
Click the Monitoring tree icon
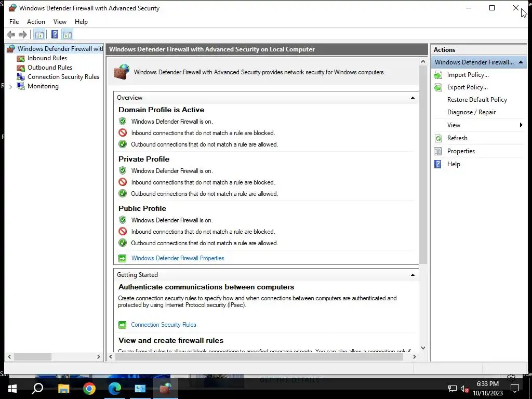pyautogui.click(x=21, y=86)
